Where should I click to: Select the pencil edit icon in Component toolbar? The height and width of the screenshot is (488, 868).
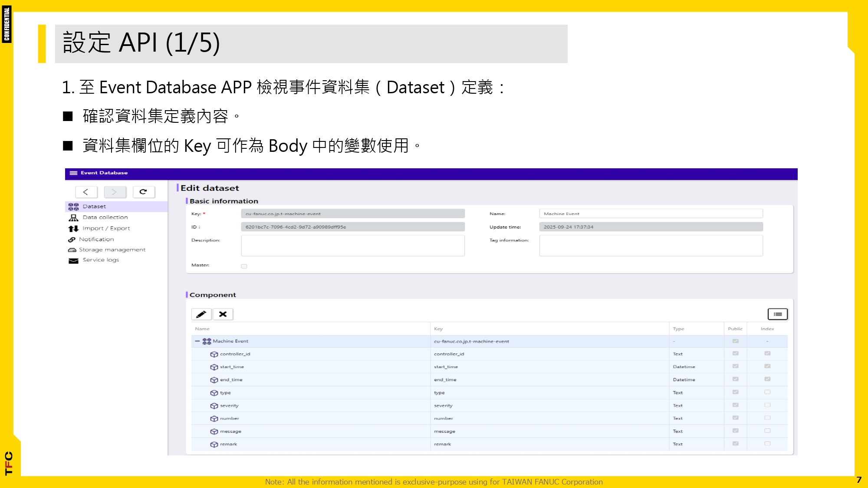click(x=202, y=314)
